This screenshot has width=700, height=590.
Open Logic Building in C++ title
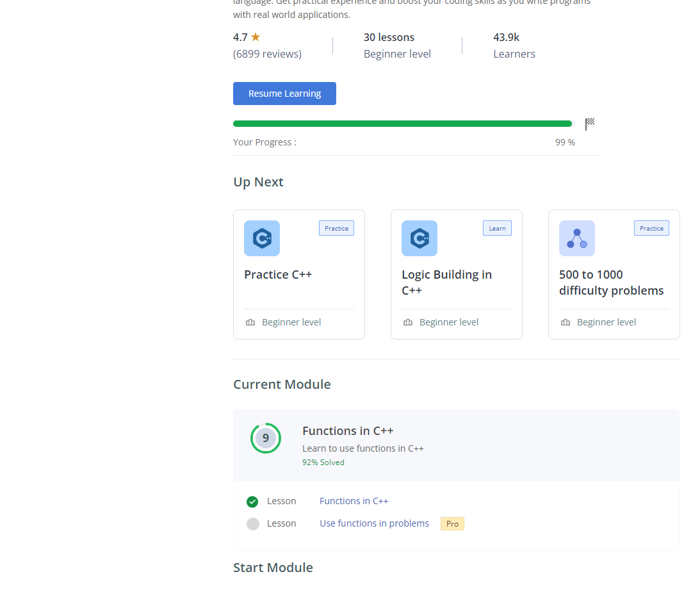[x=447, y=283]
